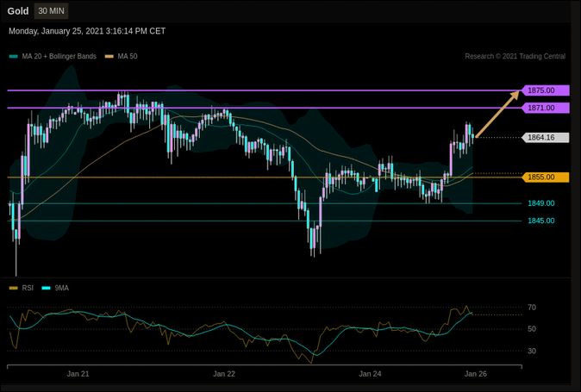Click the 1849.00 support price label
Image resolution: width=581 pixels, height=392 pixels.
click(x=541, y=203)
